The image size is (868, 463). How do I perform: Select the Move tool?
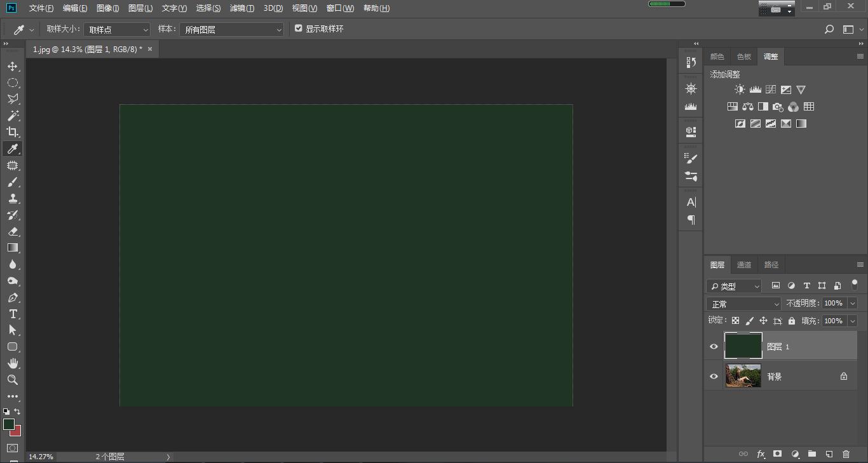click(12, 67)
